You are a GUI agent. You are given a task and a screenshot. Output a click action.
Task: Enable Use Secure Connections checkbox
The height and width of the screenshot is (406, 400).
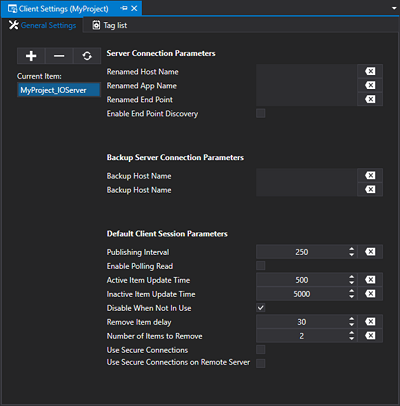(x=261, y=350)
